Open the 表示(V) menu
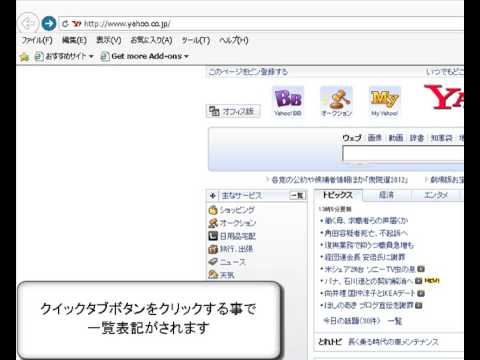480x360 pixels. 109,40
